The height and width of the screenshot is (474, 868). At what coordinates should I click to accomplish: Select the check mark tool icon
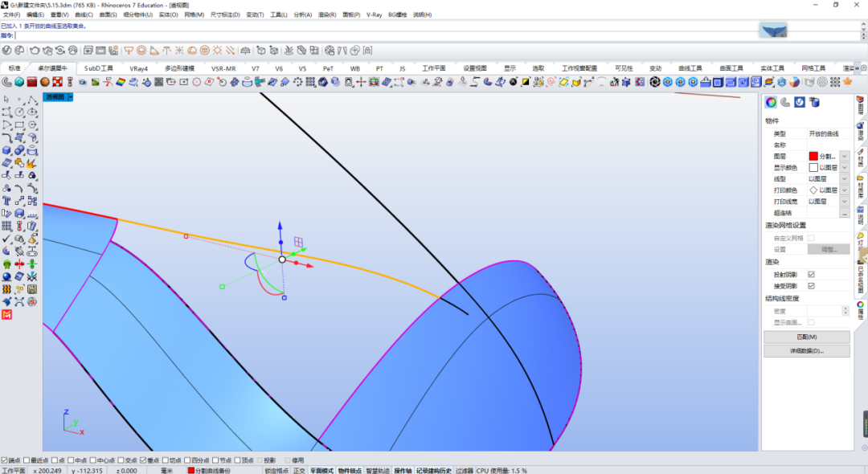click(x=6, y=239)
